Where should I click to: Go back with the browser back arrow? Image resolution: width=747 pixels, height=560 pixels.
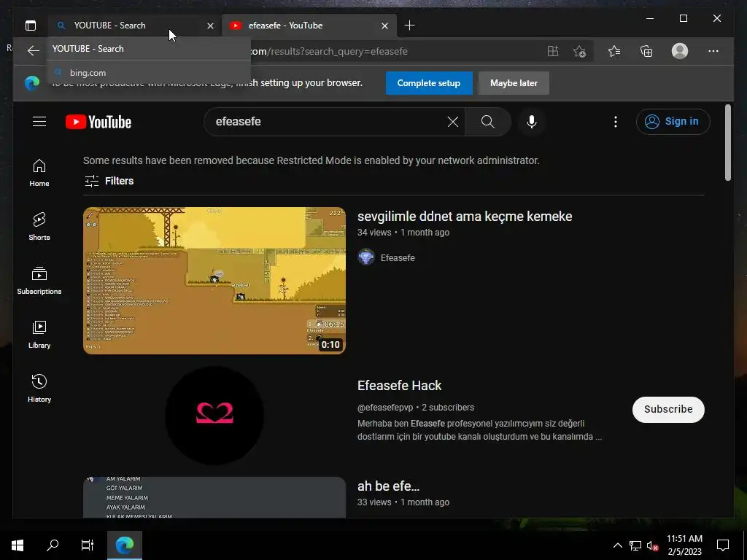pyautogui.click(x=33, y=51)
